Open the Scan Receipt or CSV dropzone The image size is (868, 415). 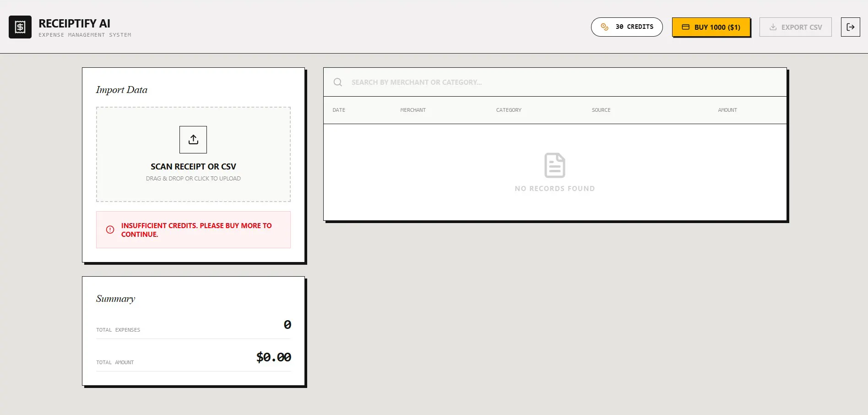193,154
